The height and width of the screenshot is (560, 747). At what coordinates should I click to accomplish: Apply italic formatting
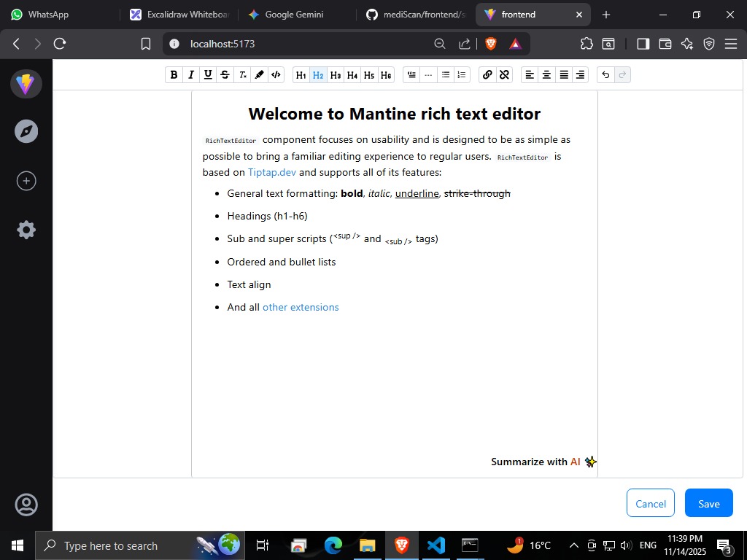[x=190, y=74]
